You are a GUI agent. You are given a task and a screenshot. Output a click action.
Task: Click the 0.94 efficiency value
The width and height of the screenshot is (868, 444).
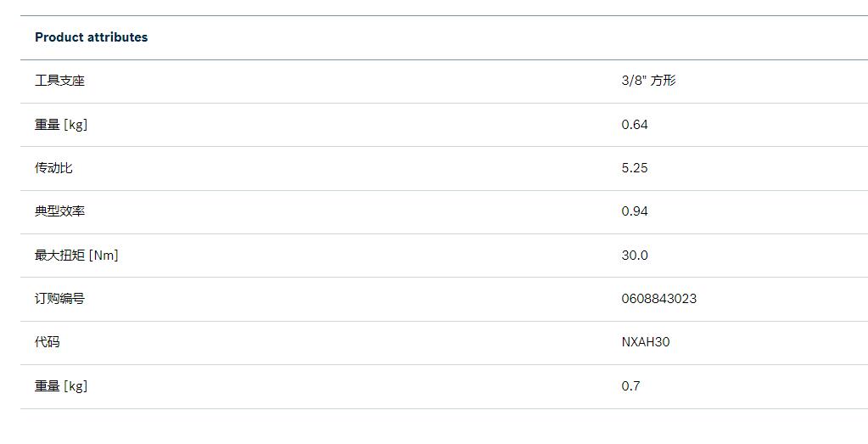tap(635, 211)
